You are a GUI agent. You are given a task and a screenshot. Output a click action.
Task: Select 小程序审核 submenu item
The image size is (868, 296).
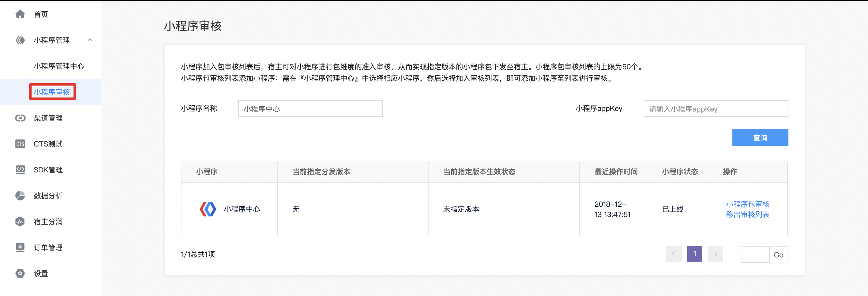click(52, 92)
